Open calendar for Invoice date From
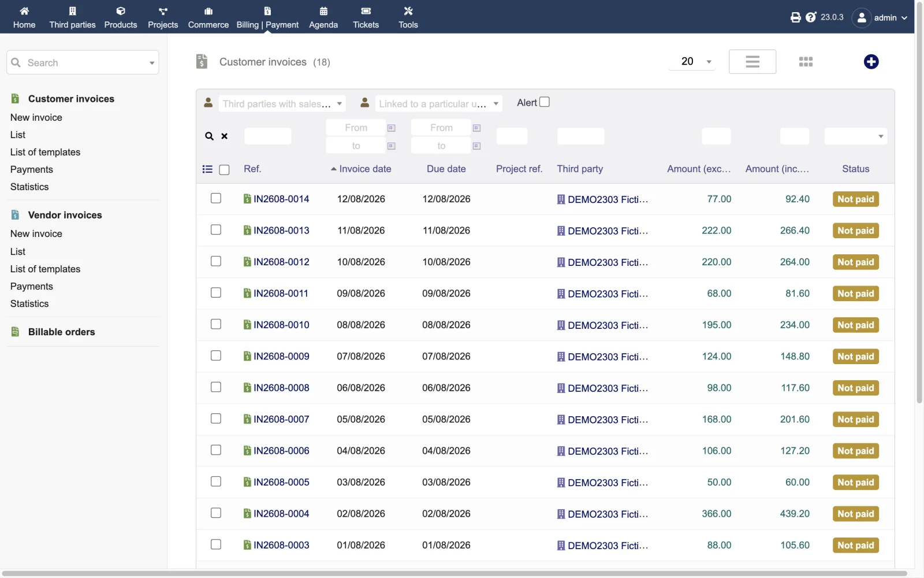Viewport: 924px width, 578px height. point(392,128)
